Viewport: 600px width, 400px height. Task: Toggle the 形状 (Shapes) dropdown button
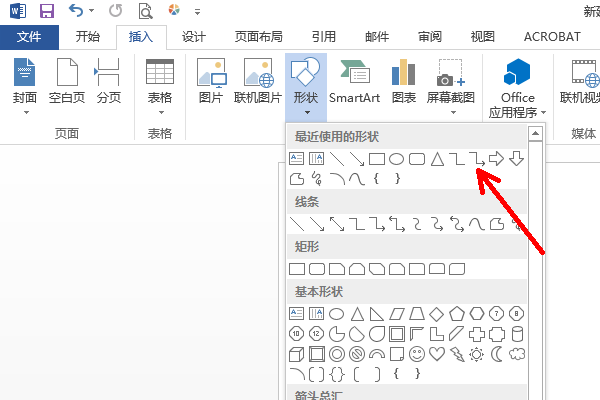[x=306, y=87]
